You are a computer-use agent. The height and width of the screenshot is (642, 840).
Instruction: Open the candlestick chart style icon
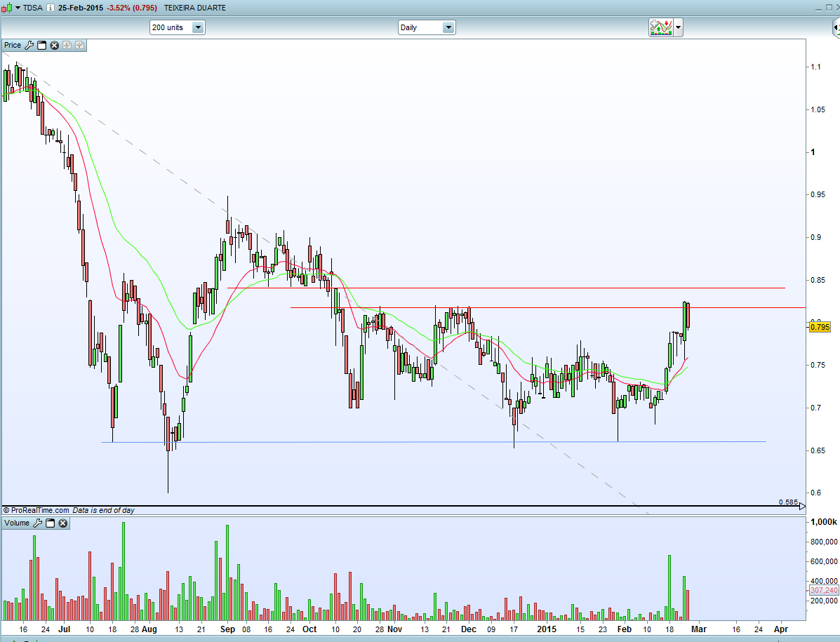tap(7, 8)
